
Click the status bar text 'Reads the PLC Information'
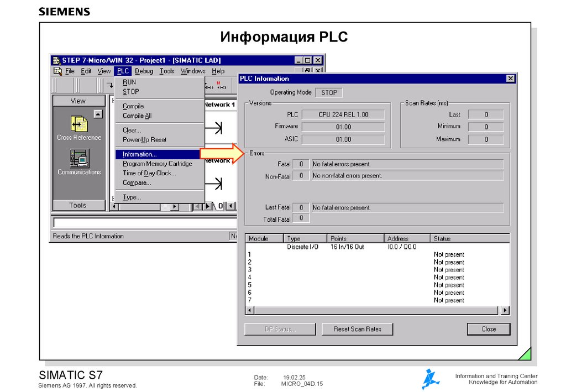pos(88,236)
